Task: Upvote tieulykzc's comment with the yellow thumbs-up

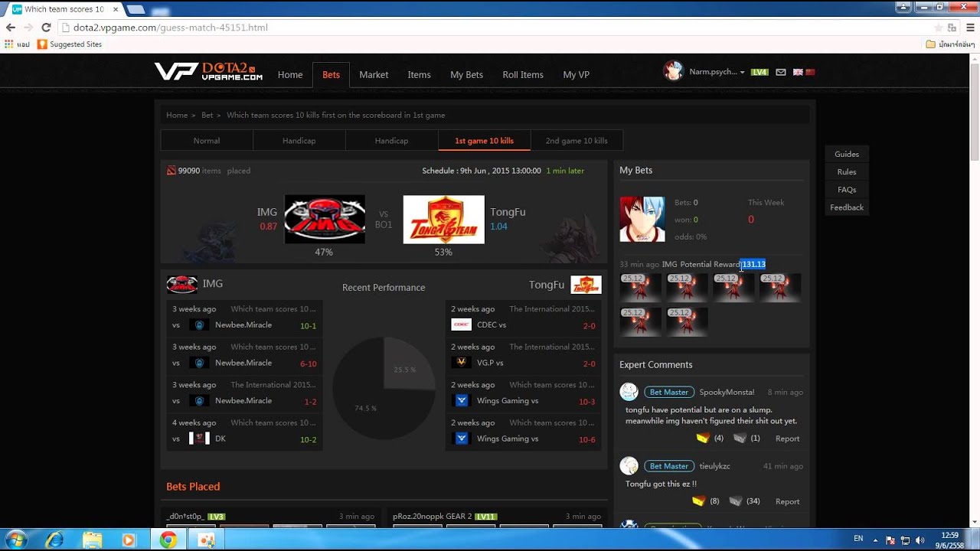Action: coord(698,501)
